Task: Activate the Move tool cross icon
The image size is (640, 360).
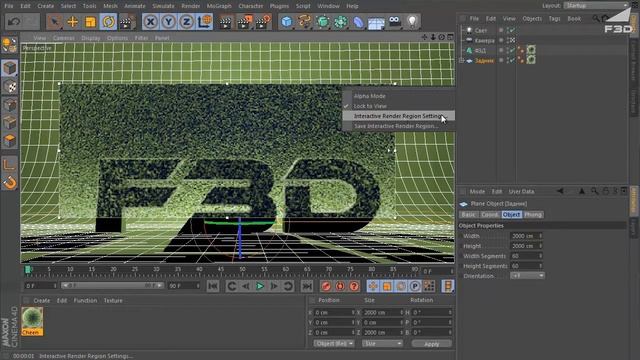Action: [x=73, y=22]
